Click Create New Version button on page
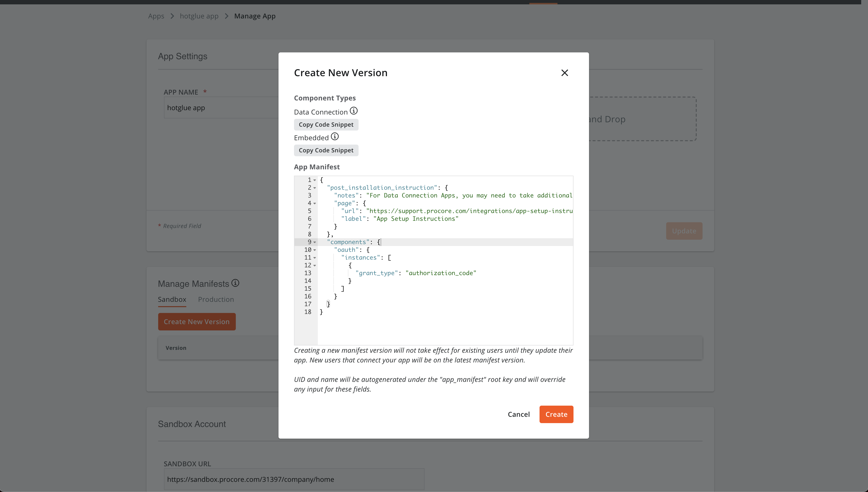 click(x=197, y=322)
